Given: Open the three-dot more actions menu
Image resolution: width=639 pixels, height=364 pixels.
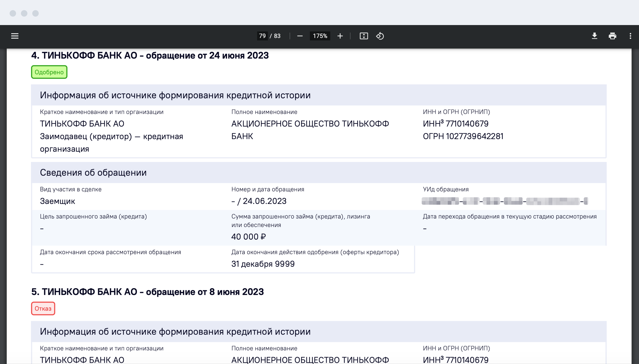Looking at the screenshot, I should [630, 36].
